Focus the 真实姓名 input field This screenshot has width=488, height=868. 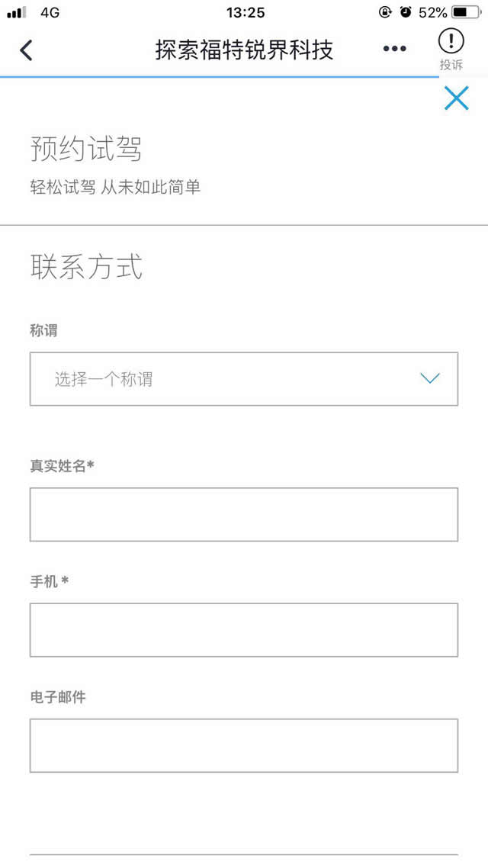(x=243, y=514)
